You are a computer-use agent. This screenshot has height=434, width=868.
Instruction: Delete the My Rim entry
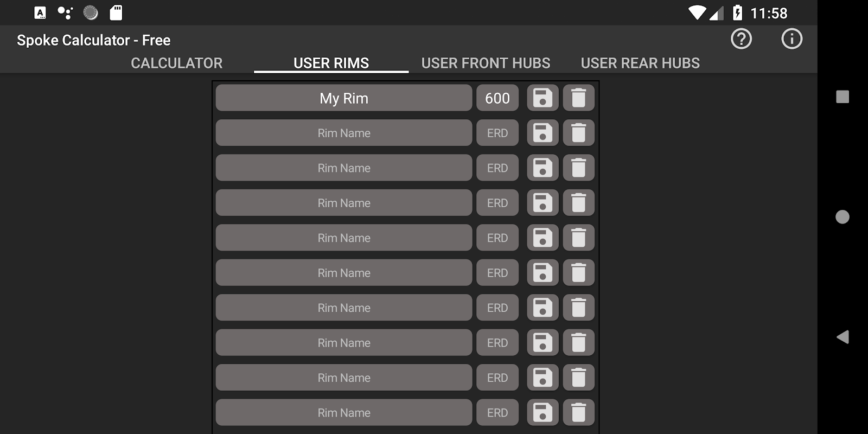(578, 98)
